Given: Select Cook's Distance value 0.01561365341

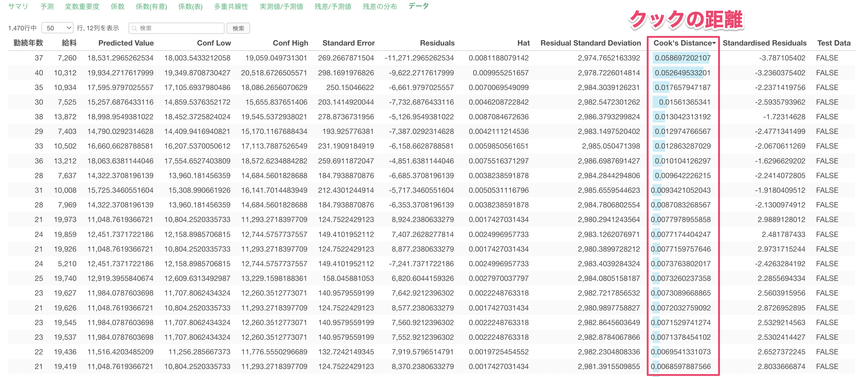Looking at the screenshot, I should point(685,102).
